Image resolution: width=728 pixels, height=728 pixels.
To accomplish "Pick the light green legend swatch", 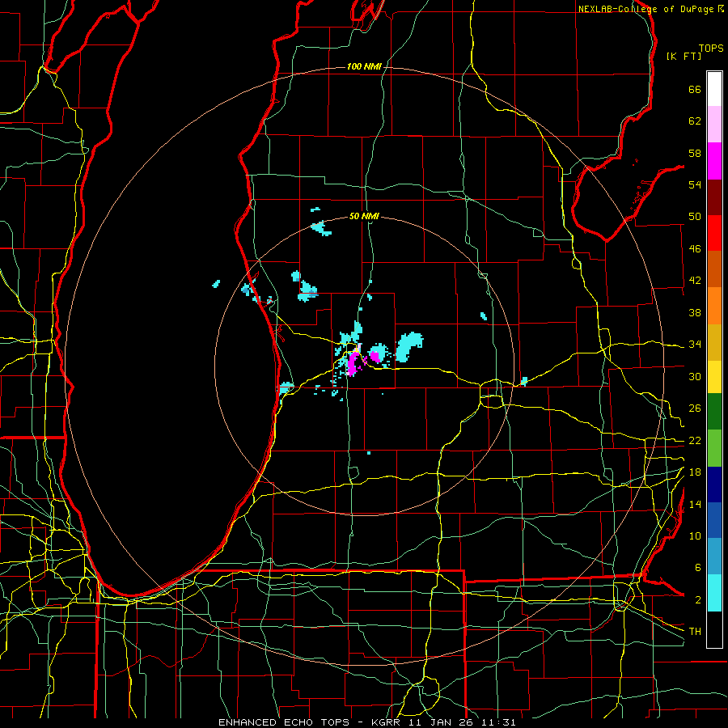I will pyautogui.click(x=714, y=448).
